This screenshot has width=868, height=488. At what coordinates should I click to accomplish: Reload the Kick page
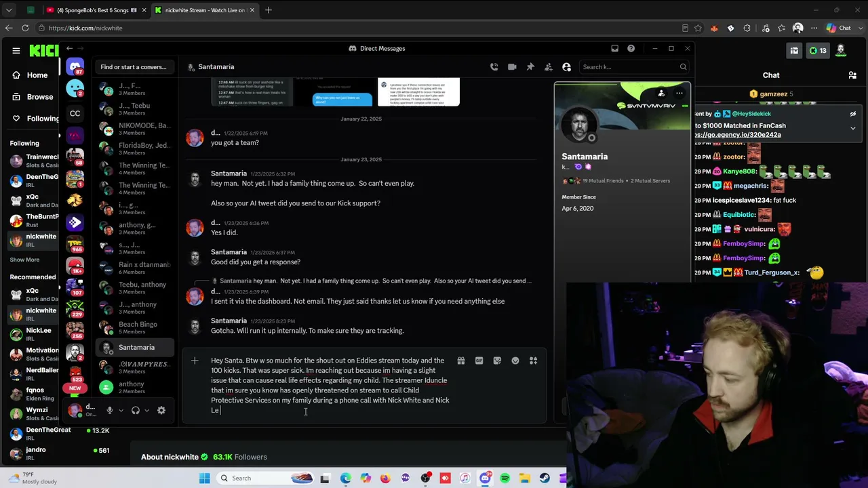pos(25,28)
